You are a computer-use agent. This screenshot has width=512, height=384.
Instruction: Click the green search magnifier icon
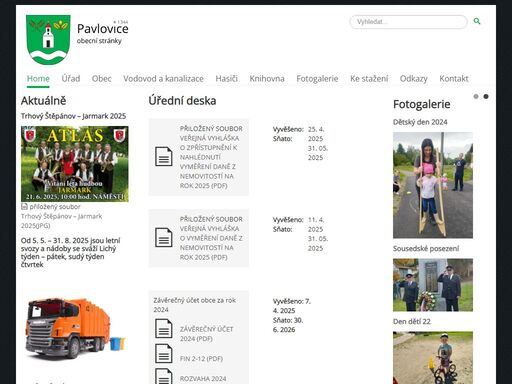click(x=477, y=21)
